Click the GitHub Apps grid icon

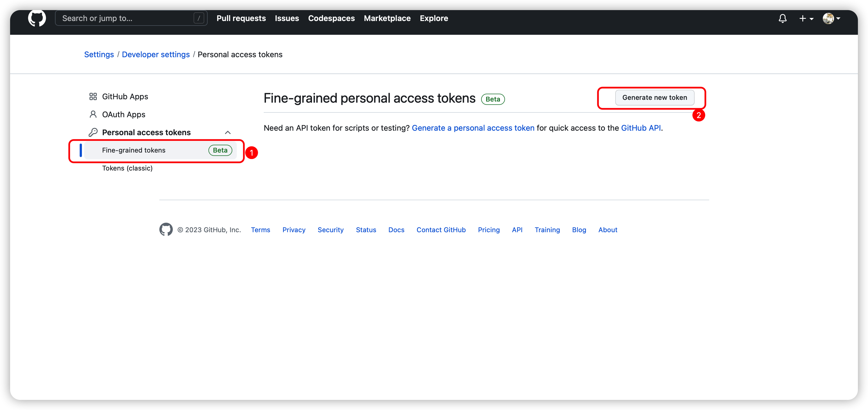pos(93,97)
